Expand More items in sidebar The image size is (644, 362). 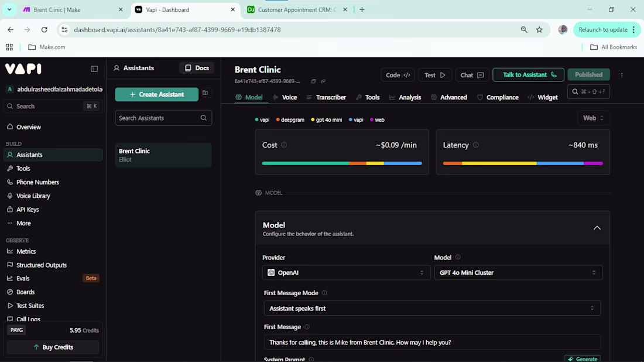click(x=53, y=223)
